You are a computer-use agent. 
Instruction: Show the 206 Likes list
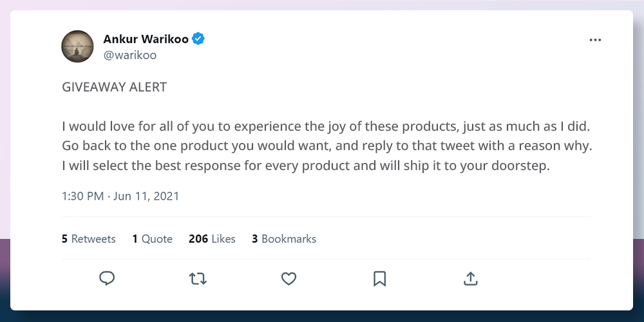point(212,239)
